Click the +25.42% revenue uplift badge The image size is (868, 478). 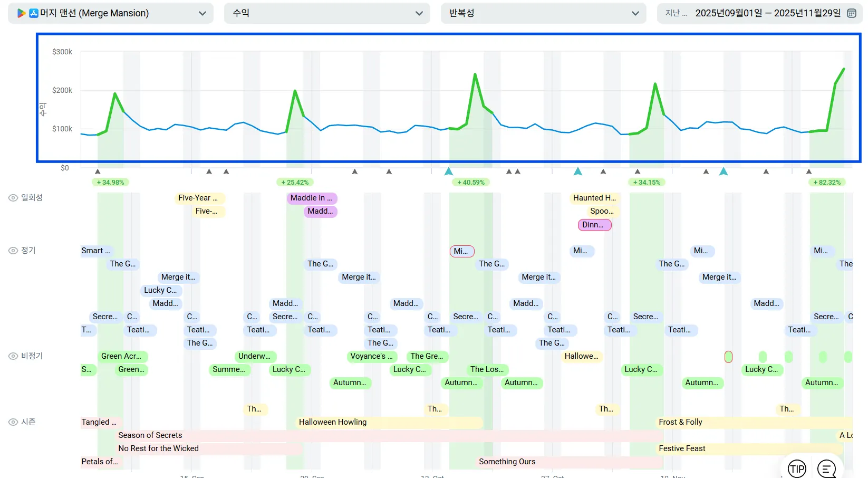coord(295,183)
